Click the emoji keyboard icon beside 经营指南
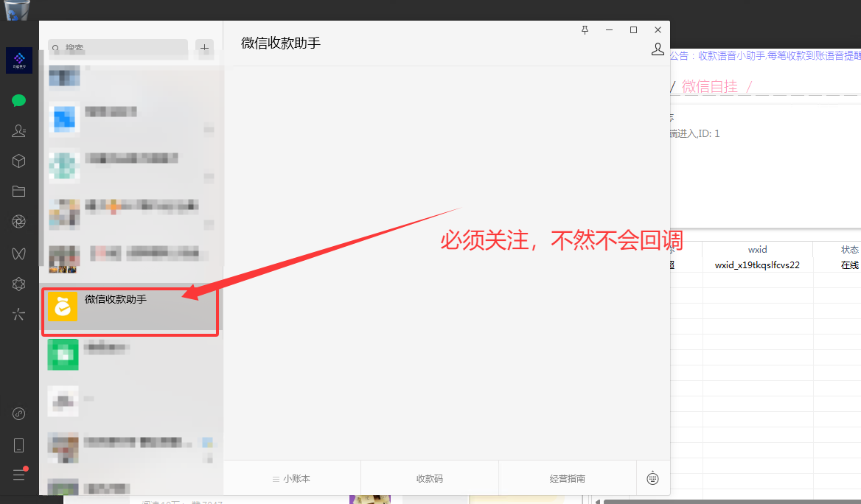Screen dimensions: 861x504 pyautogui.click(x=652, y=477)
